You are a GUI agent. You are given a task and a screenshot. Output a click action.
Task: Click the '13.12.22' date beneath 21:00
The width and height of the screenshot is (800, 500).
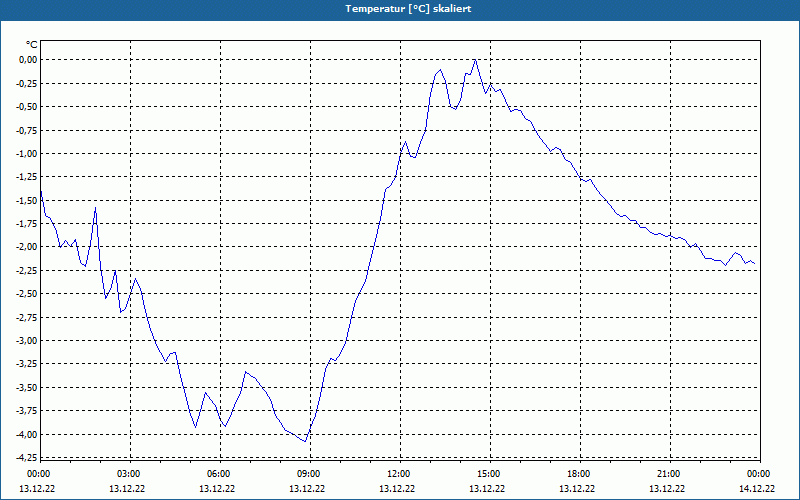point(667,489)
